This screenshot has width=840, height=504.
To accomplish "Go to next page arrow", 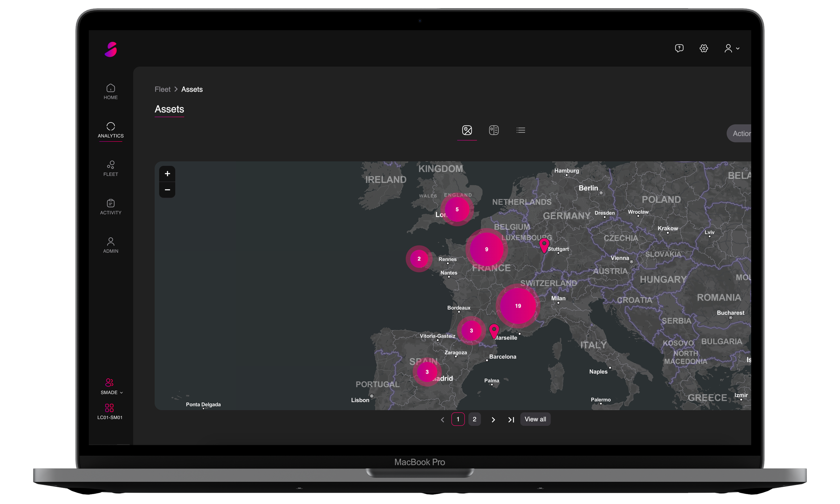I will coord(493,420).
